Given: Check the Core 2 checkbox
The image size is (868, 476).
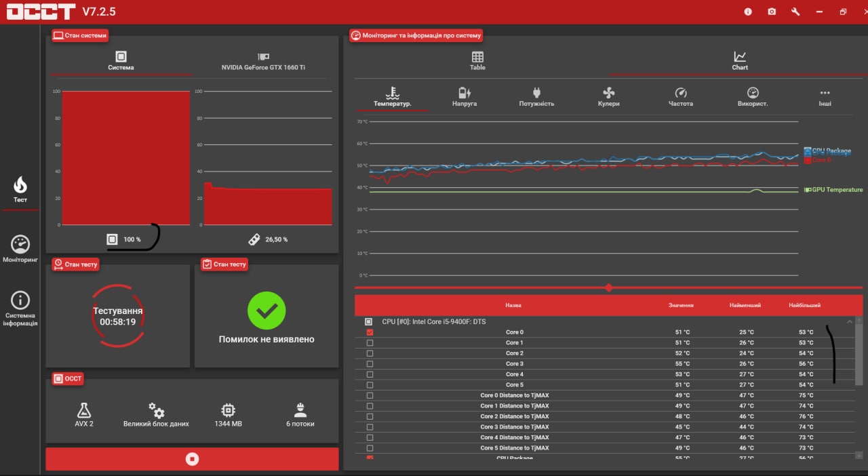Looking at the screenshot, I should 370,353.
